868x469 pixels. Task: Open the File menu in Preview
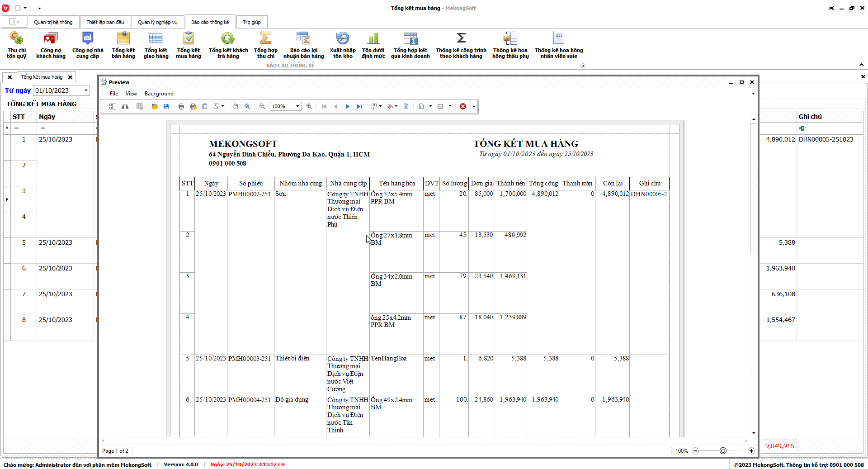click(114, 94)
